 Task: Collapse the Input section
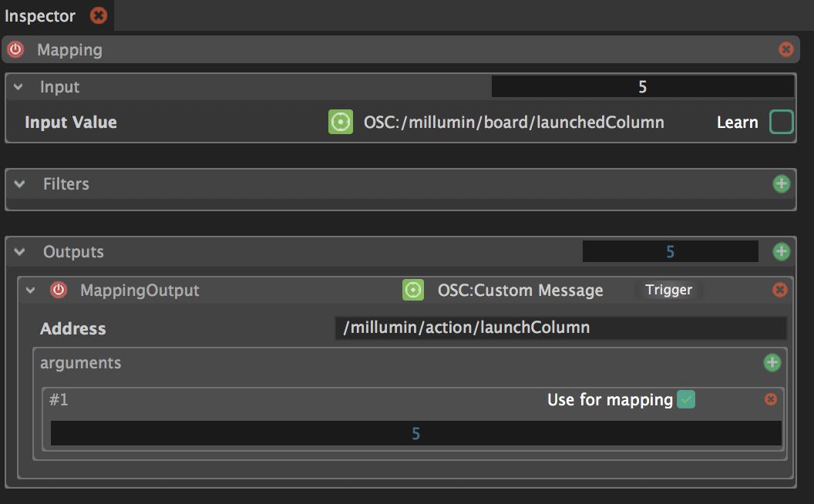coord(18,87)
